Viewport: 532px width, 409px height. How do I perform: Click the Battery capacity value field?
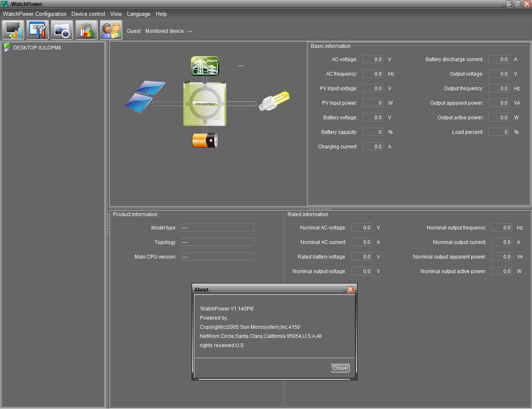click(373, 132)
